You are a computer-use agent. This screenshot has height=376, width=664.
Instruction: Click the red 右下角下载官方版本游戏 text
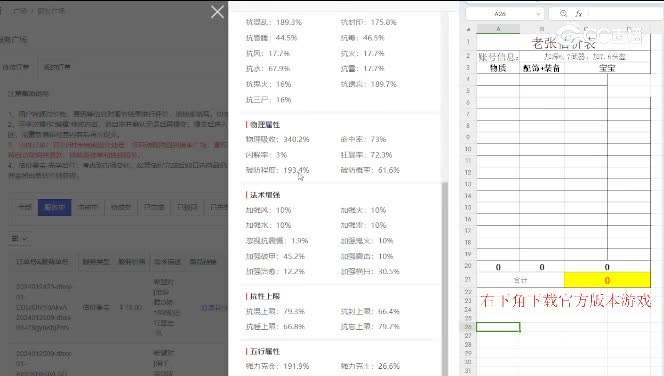(x=565, y=301)
